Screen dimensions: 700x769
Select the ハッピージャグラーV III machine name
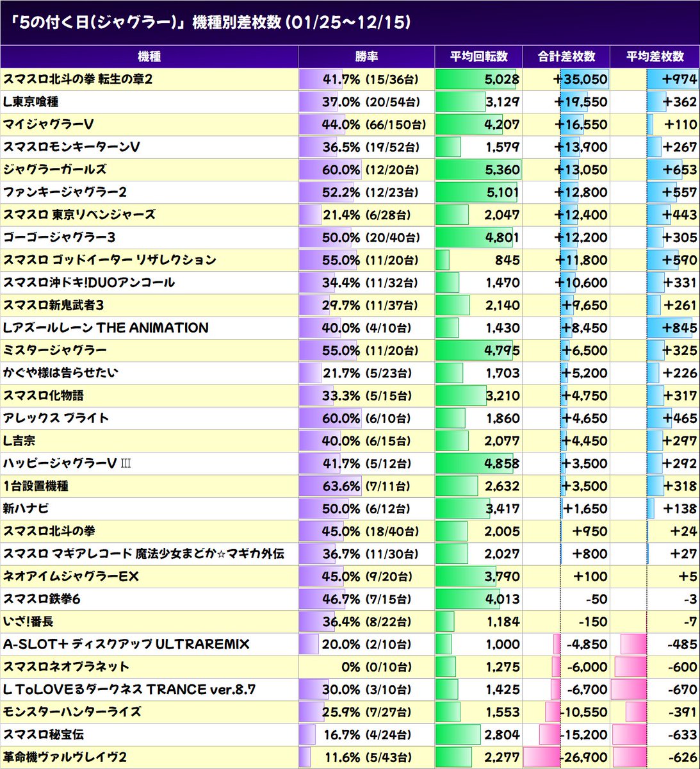point(67,463)
